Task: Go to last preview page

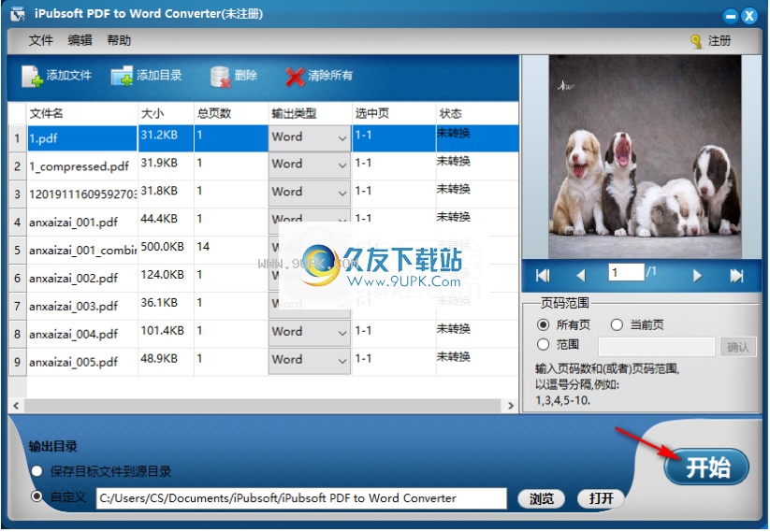Action: coord(736,276)
